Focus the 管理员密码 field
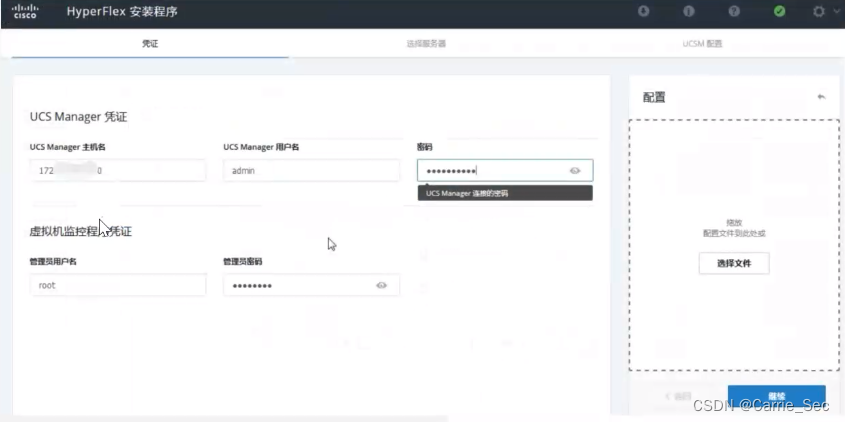Viewport: 845px width, 422px height. (311, 285)
